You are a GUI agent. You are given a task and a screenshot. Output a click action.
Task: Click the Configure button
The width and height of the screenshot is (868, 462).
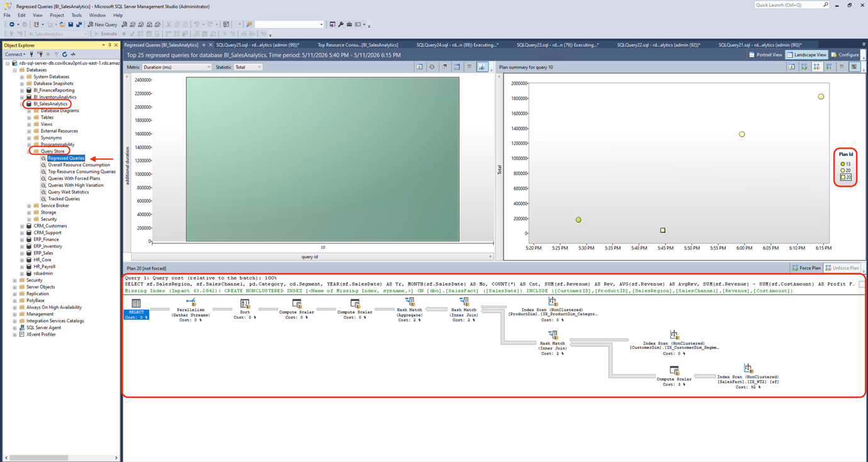[x=845, y=55]
